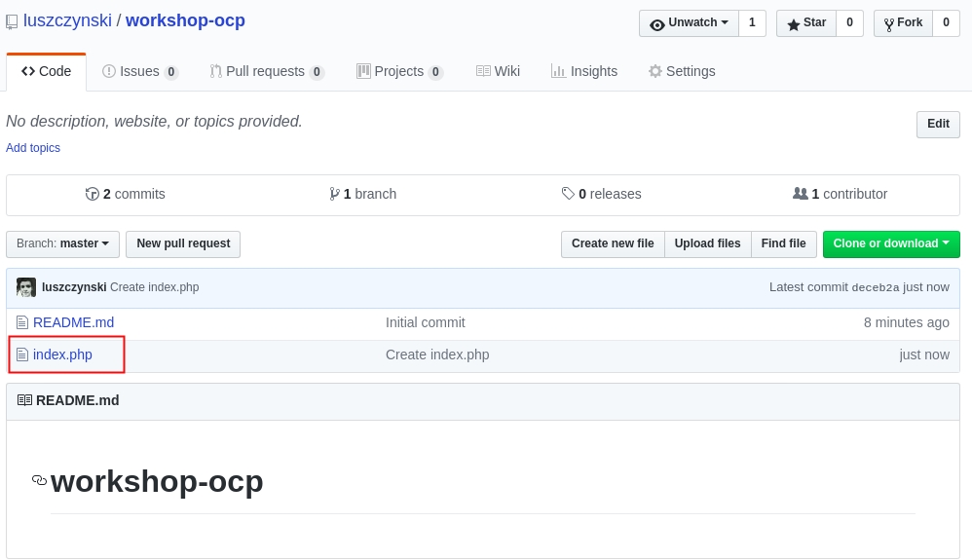Go to the Settings tab

pyautogui.click(x=682, y=71)
